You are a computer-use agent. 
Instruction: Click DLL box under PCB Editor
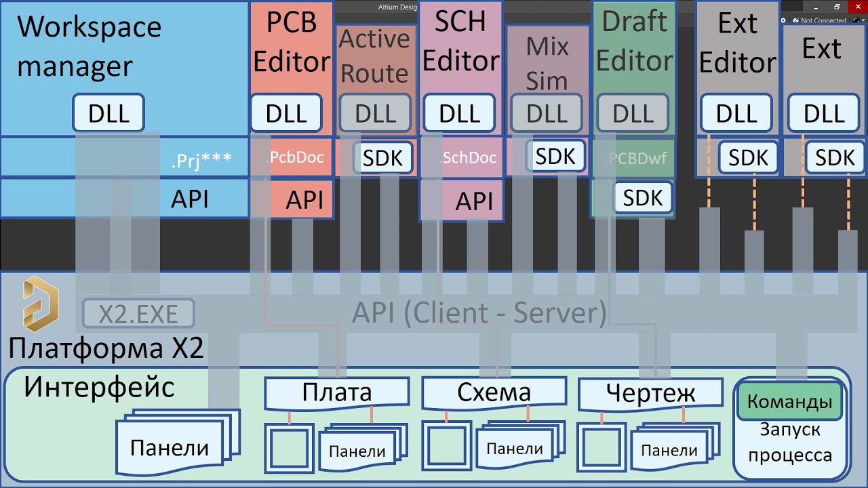(286, 113)
